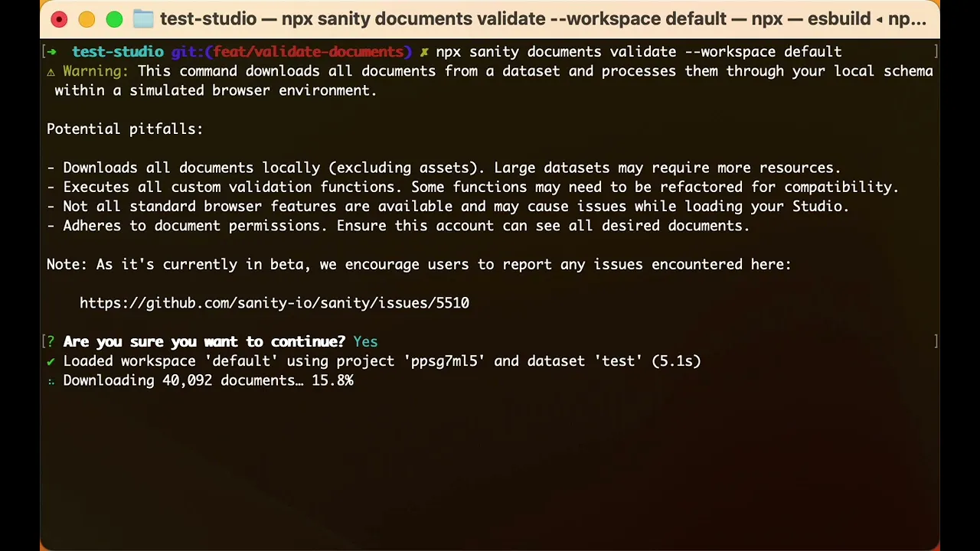Click the prompt arrow before test-studio
Image resolution: width=980 pixels, height=551 pixels.
pos(52,51)
